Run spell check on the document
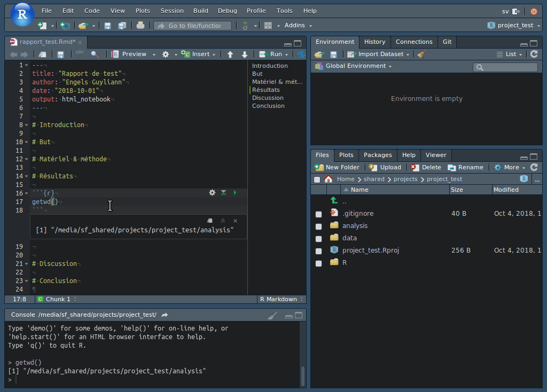 click(x=80, y=54)
